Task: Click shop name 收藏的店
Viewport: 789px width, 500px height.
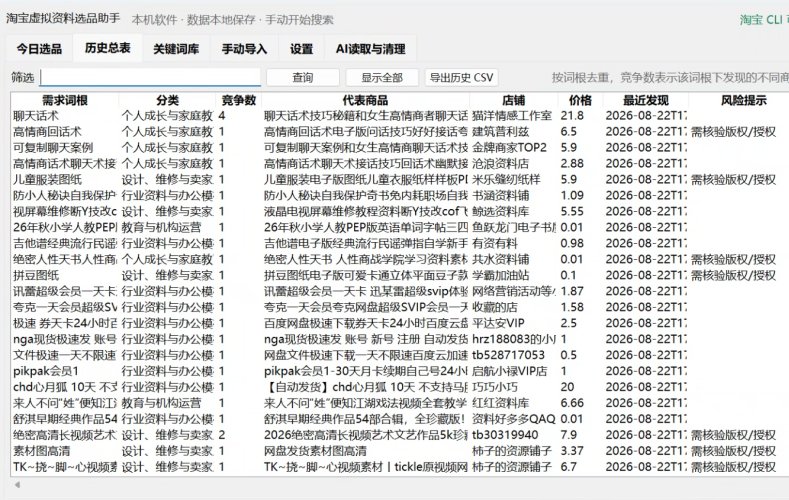Action: point(495,307)
